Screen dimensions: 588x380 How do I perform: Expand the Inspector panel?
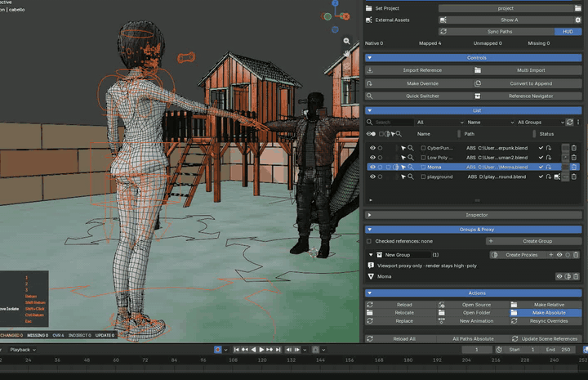tap(370, 215)
